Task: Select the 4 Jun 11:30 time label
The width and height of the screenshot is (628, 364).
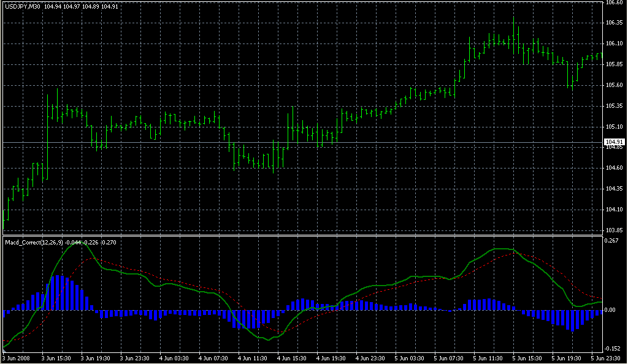Action: click(x=254, y=357)
